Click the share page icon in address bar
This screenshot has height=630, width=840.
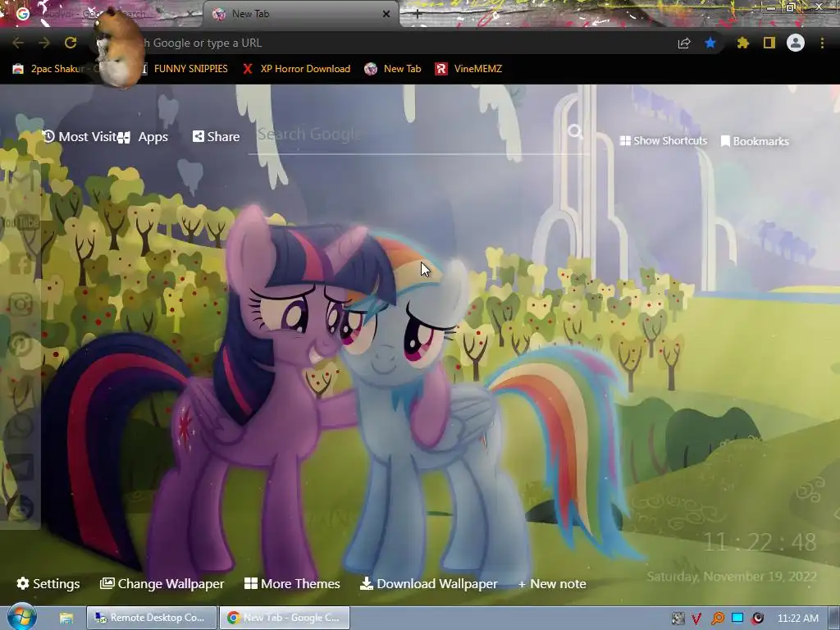(x=684, y=43)
